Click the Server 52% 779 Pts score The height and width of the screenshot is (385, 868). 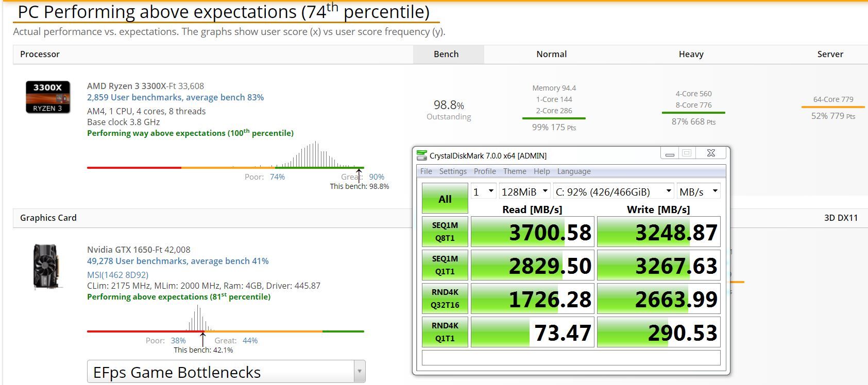pyautogui.click(x=833, y=116)
